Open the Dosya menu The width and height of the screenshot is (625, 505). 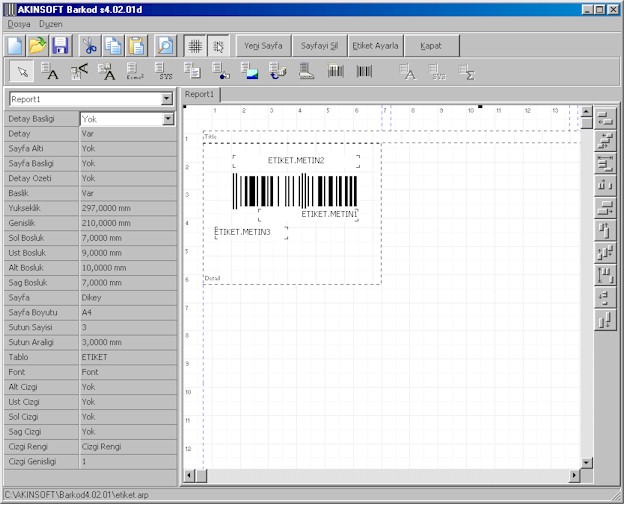(x=19, y=24)
